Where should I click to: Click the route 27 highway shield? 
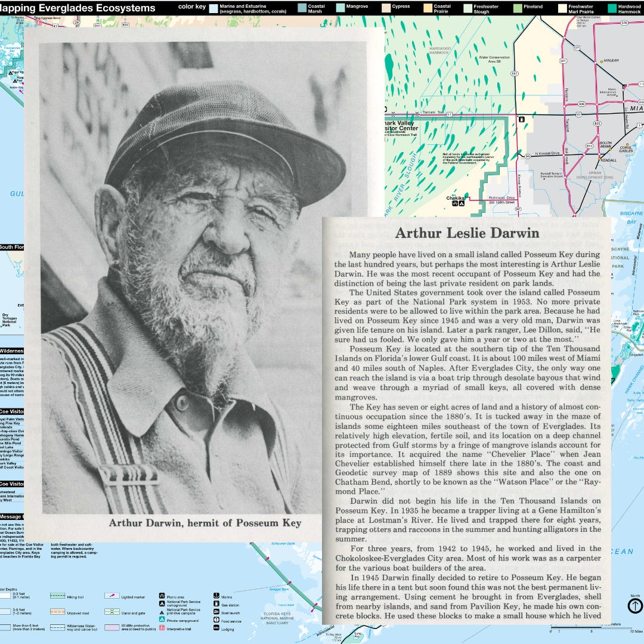coord(577,48)
